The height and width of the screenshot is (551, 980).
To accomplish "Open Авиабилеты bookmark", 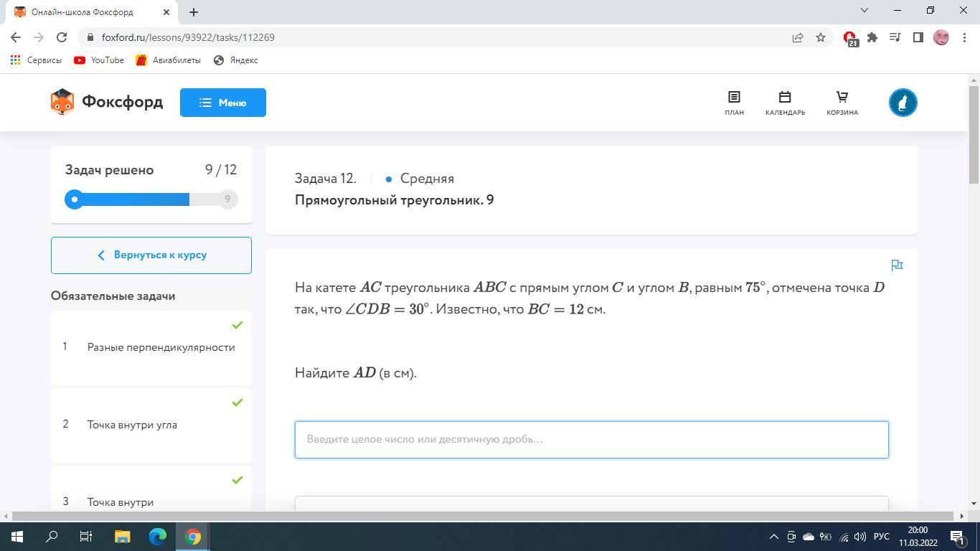I will click(x=168, y=60).
